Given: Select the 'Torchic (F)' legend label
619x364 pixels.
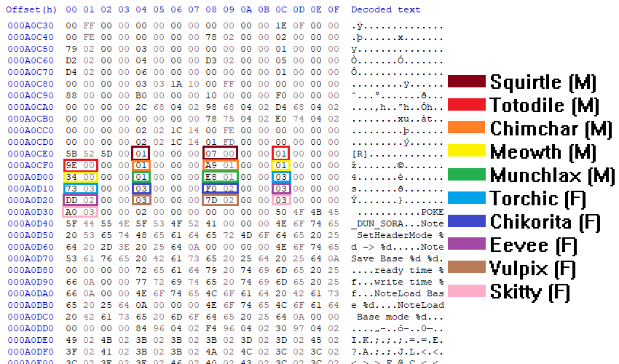Looking at the screenshot, I should point(537,199).
